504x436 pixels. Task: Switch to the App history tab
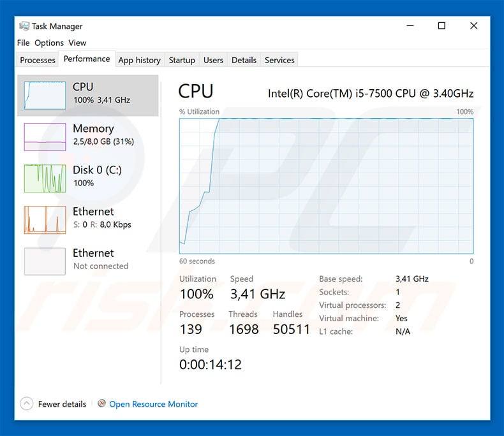tap(139, 60)
